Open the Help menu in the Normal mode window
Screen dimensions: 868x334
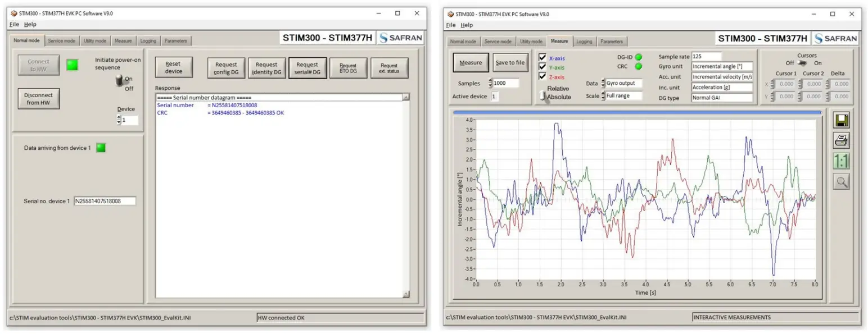30,24
